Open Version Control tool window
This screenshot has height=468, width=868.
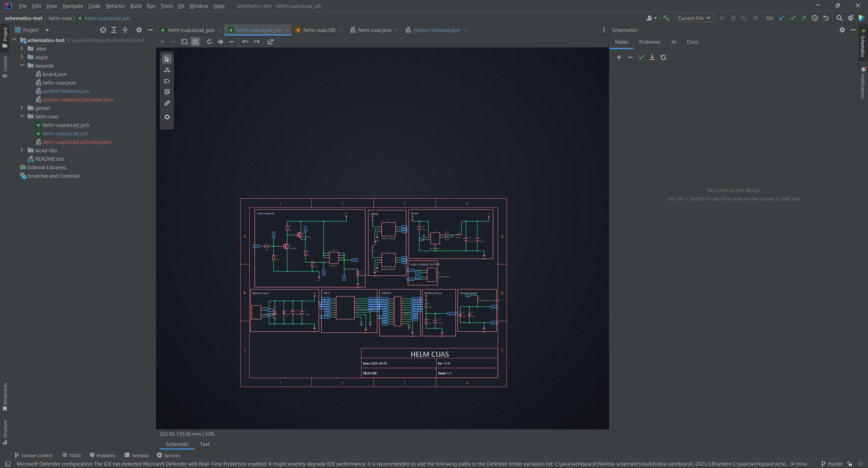pos(34,456)
